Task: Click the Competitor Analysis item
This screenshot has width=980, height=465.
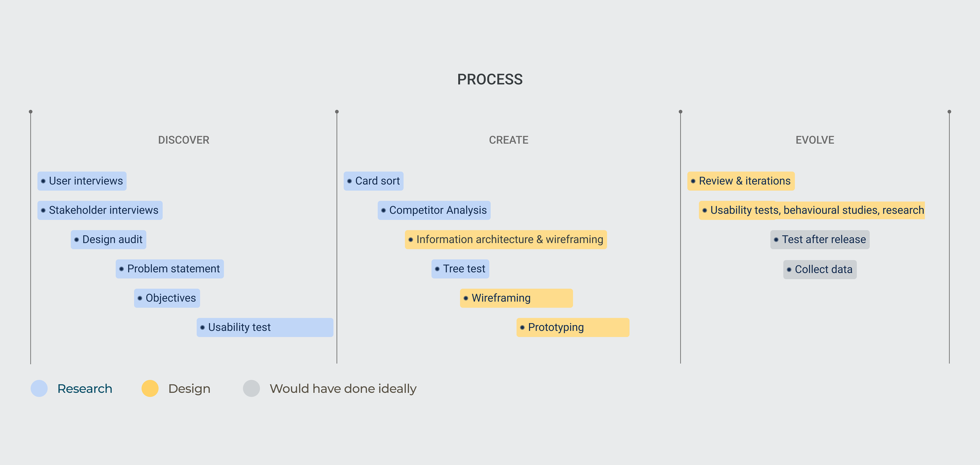Action: click(x=434, y=210)
